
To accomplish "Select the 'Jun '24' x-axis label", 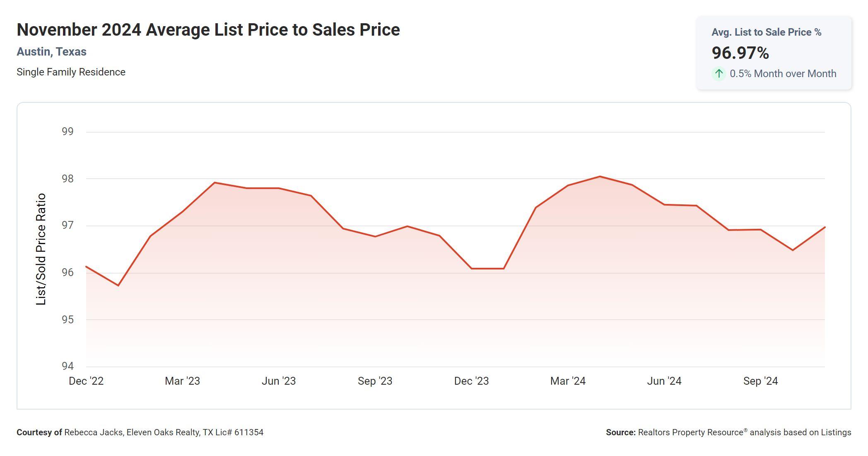I will coord(664,381).
